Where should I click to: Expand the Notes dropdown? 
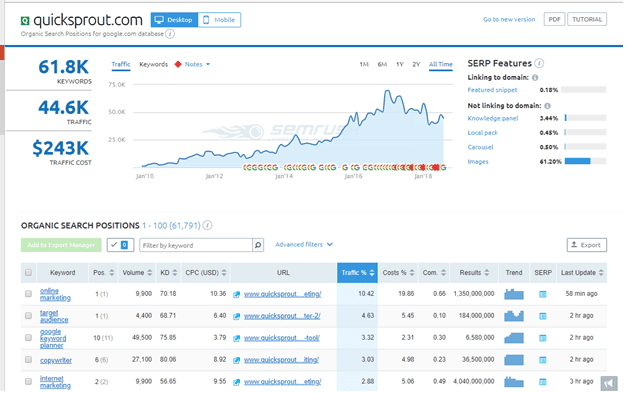click(197, 64)
